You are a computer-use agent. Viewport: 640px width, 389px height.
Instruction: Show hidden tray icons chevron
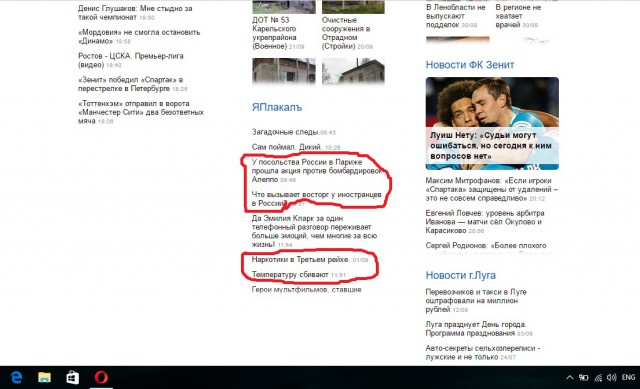click(569, 378)
